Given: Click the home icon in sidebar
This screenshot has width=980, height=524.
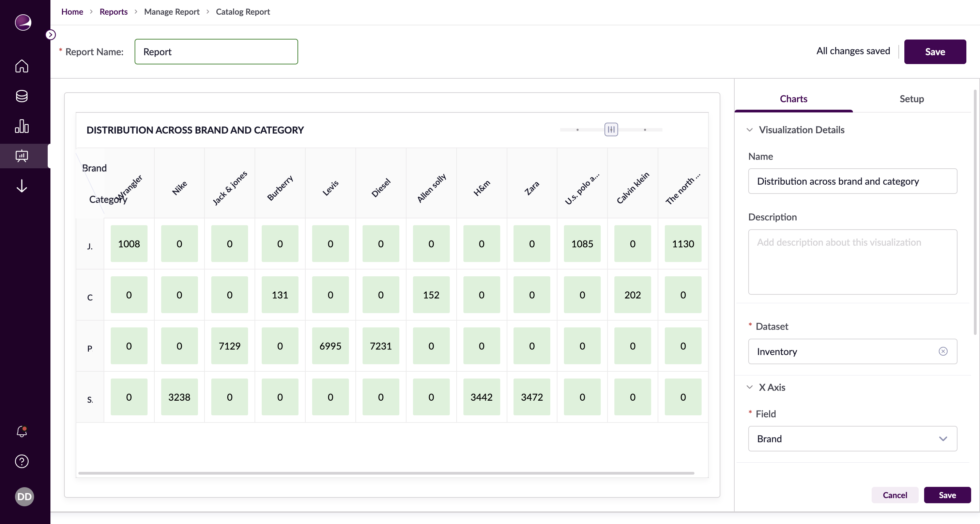Looking at the screenshot, I should (22, 66).
